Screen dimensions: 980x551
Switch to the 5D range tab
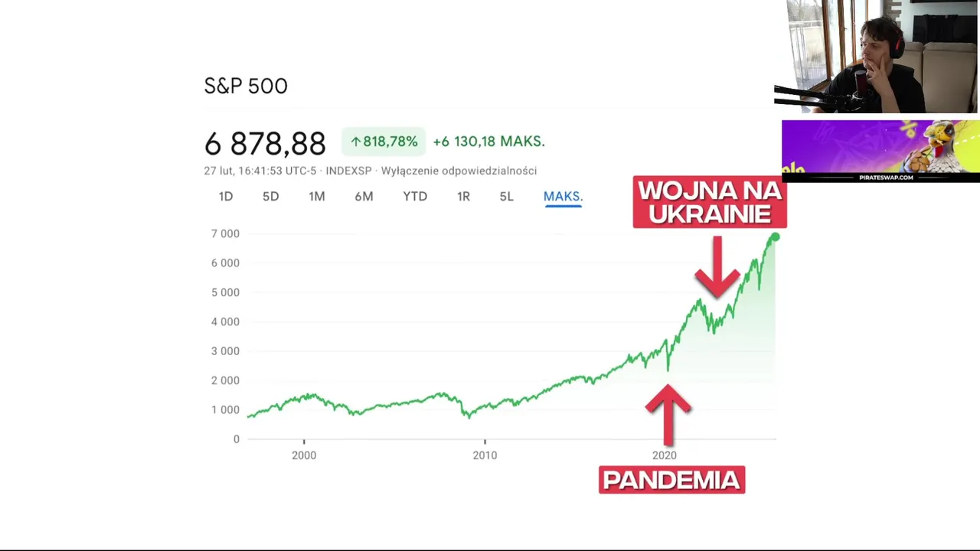click(270, 197)
